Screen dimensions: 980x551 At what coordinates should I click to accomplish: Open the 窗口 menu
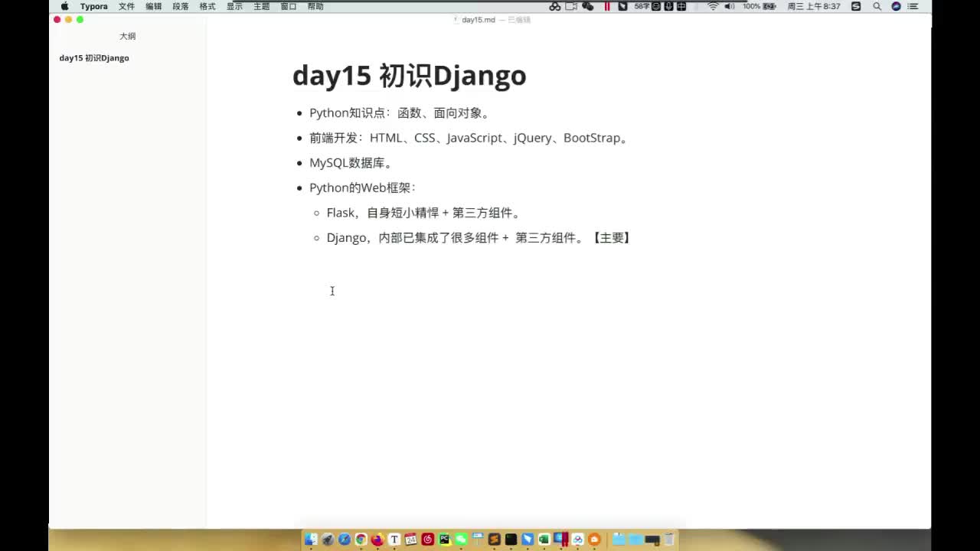click(289, 6)
